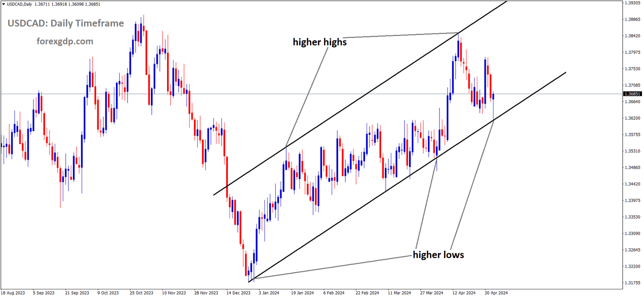Click price level 1.32200 on the scale
Screen dimensions: 644x297
[632, 266]
